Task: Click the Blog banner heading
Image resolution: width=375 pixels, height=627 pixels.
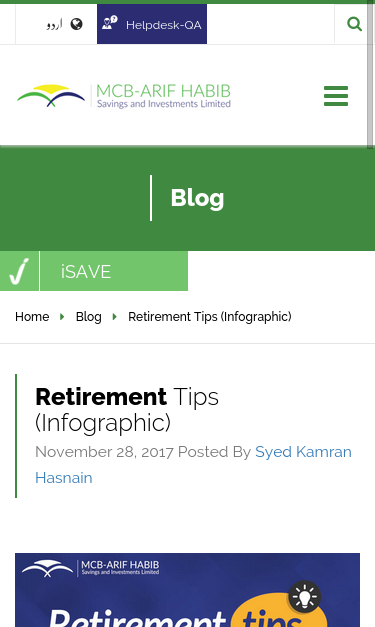Action: click(x=197, y=198)
